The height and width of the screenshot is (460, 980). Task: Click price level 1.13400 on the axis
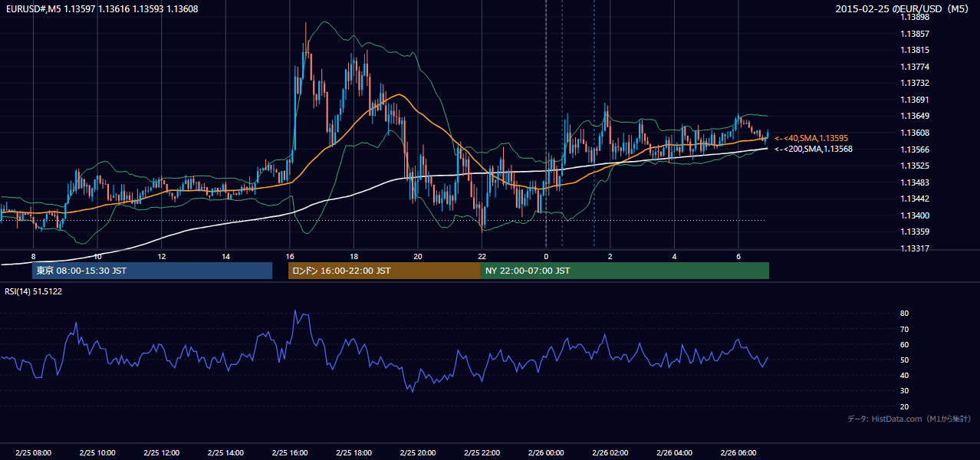point(915,215)
